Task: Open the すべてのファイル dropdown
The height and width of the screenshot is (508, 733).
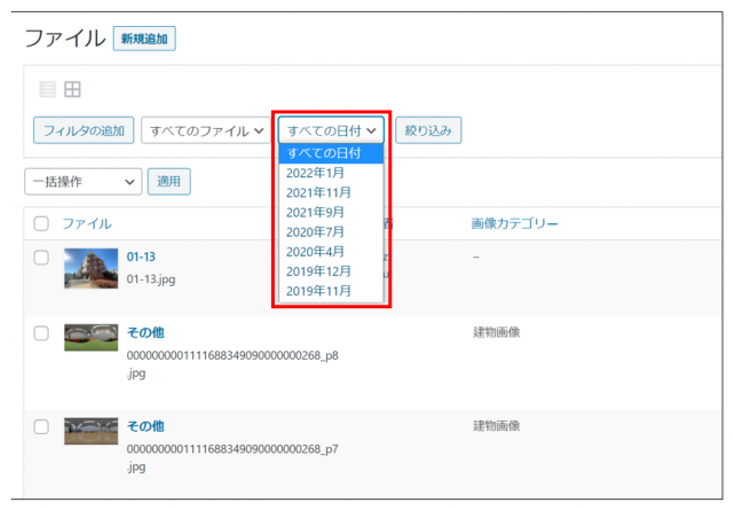Action: [x=206, y=130]
